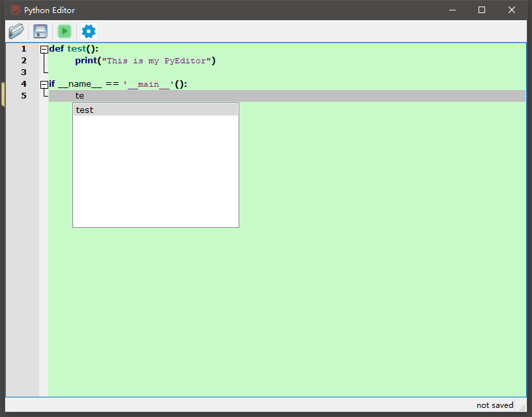Screen dimensions: 532x417
Task: Click line number 3 in the margin
Action: [23, 72]
